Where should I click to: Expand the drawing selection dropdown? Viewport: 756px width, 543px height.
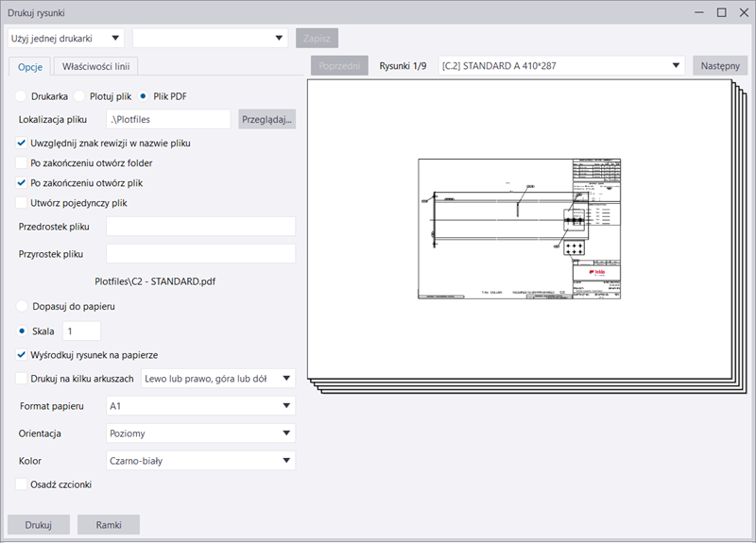561,66
